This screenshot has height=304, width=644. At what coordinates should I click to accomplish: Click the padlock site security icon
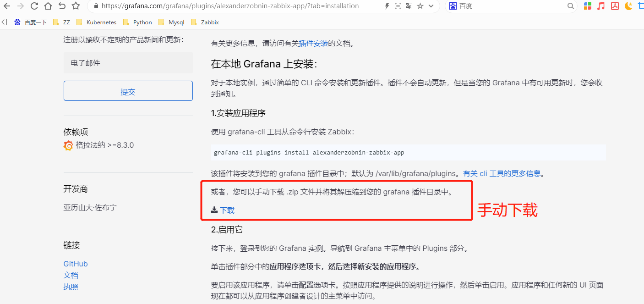pyautogui.click(x=96, y=6)
